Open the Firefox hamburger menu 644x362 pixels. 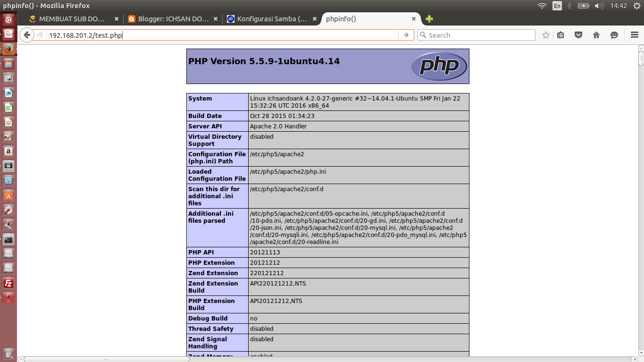click(634, 35)
